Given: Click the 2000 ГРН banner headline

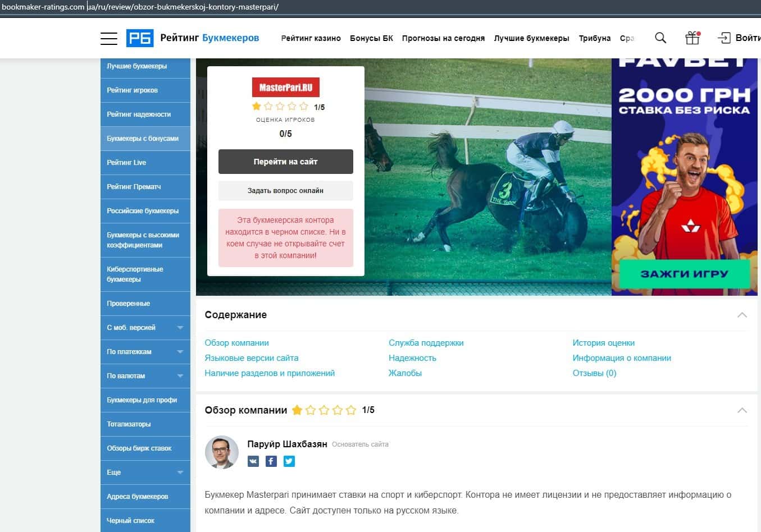Looking at the screenshot, I should pyautogui.click(x=685, y=95).
